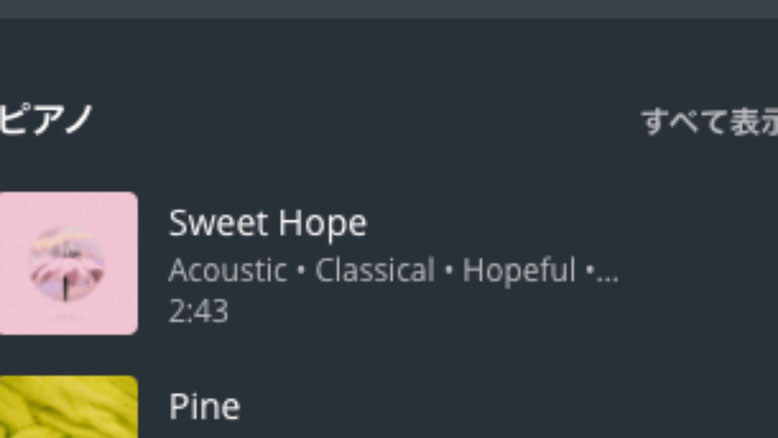Screen dimensions: 778x438
Task: Select the Pine track title
Action: (x=204, y=407)
